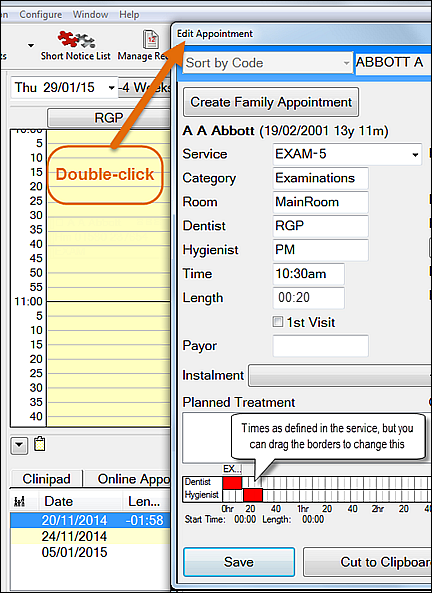Select the 24/11/2014 appointment row
This screenshot has width=432, height=593.
[x=90, y=536]
